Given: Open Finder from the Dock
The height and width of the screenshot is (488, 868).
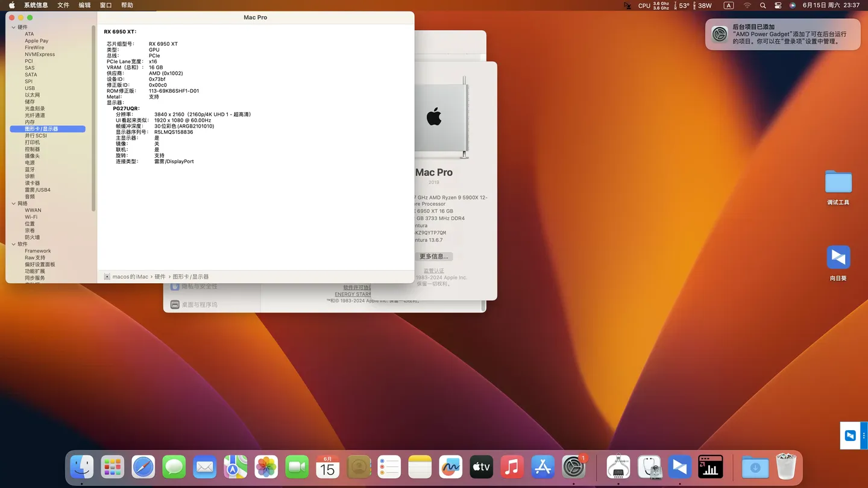Looking at the screenshot, I should (x=82, y=467).
